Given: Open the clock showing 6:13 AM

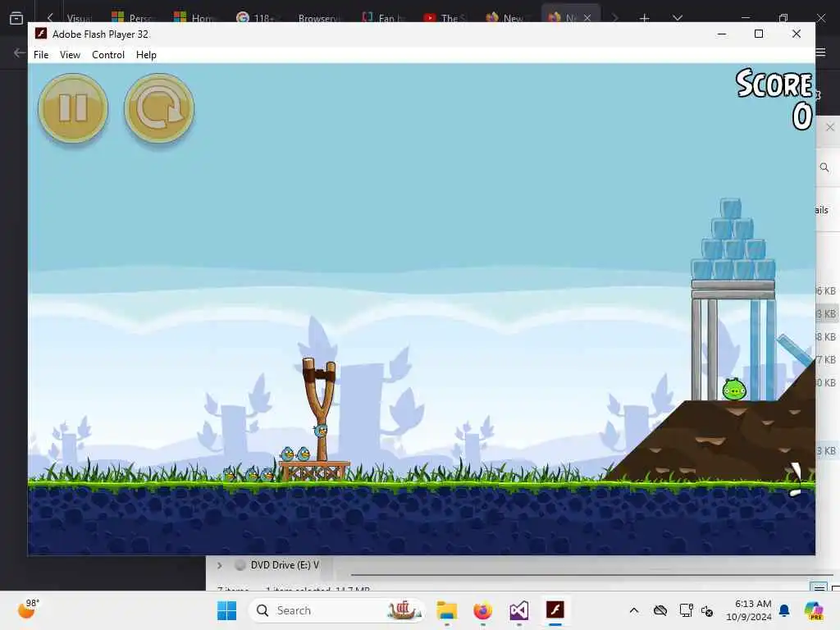Looking at the screenshot, I should [749, 610].
